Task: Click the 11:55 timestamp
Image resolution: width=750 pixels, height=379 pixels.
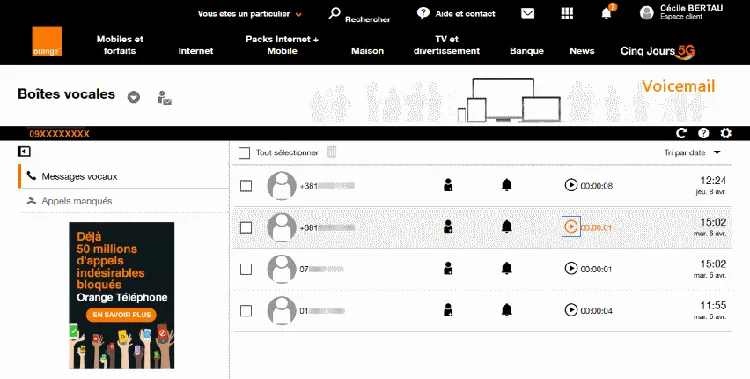Action: (713, 305)
